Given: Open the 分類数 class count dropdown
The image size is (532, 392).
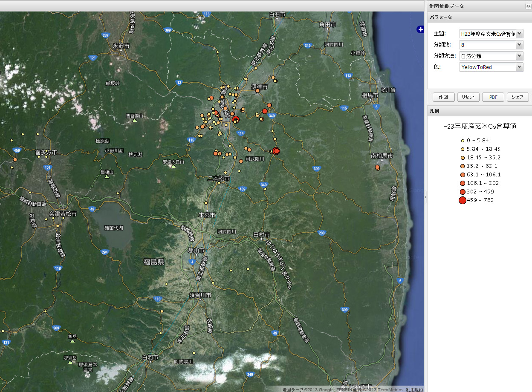Looking at the screenshot, I should click(519, 45).
